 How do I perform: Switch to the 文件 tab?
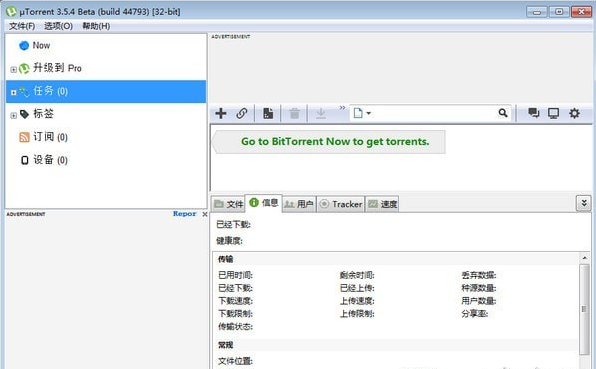228,204
